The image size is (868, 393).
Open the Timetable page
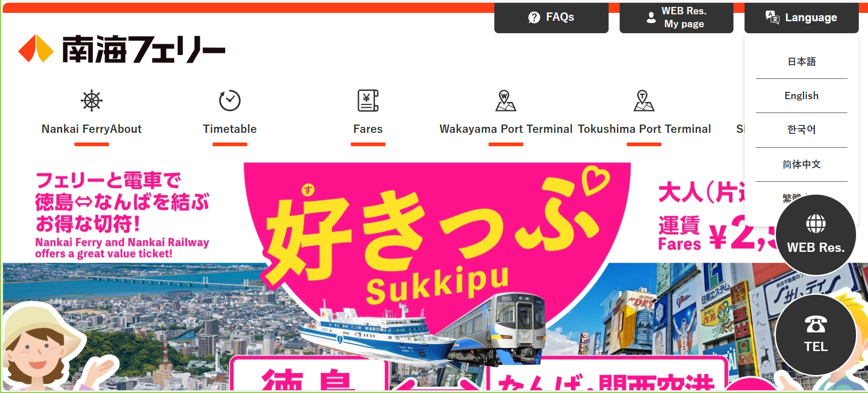[230, 129]
